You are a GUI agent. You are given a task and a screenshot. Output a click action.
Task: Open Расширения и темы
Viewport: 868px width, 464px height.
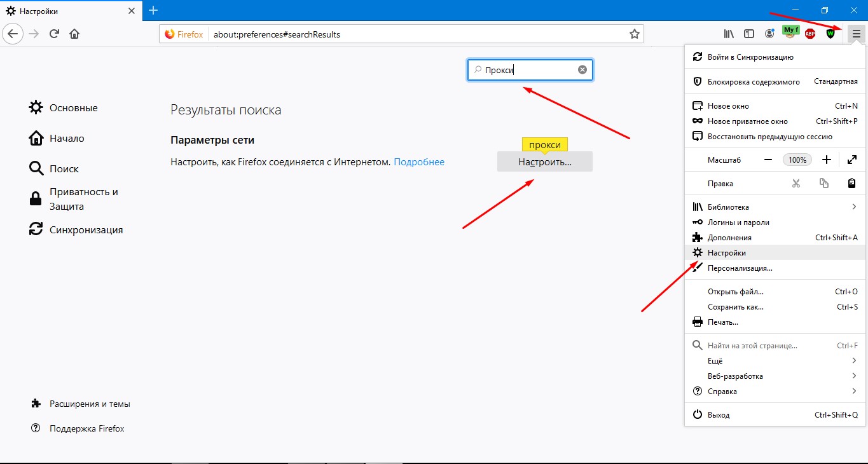pos(81,404)
